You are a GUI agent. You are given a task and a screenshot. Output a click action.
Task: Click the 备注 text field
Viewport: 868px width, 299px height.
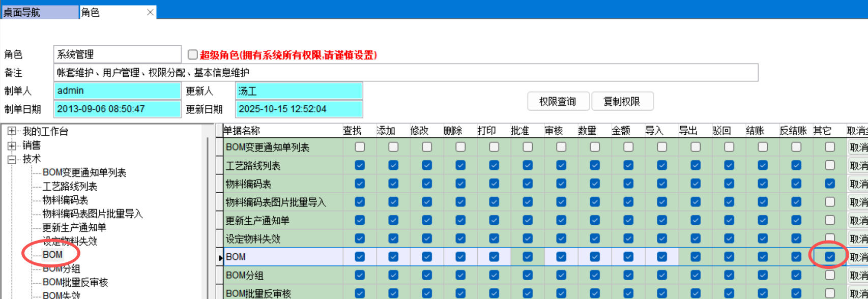(406, 73)
